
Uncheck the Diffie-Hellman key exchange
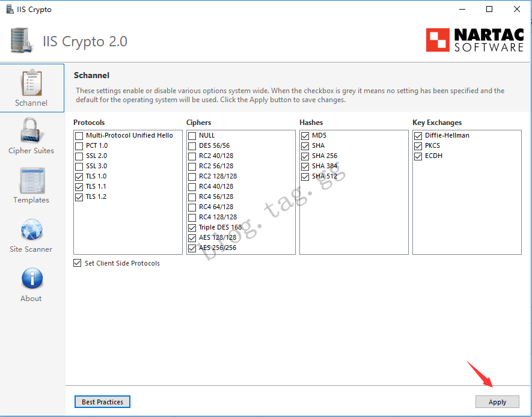(418, 136)
